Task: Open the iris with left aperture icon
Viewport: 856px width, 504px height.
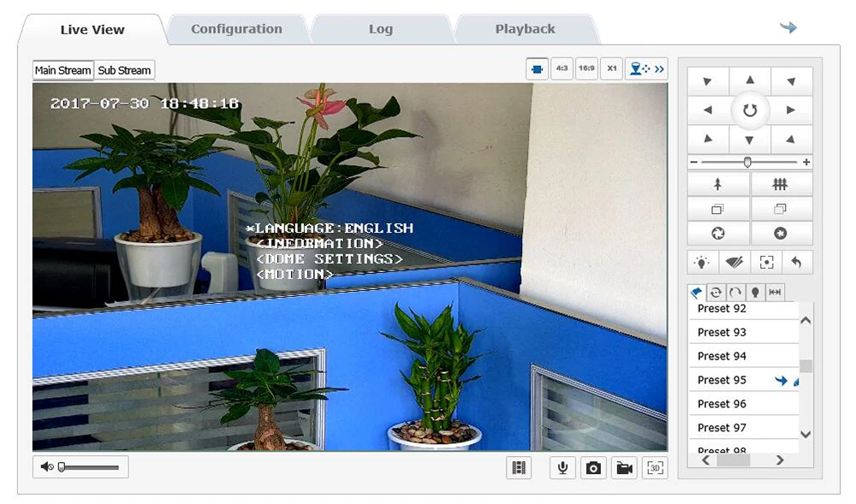Action: pos(718,234)
